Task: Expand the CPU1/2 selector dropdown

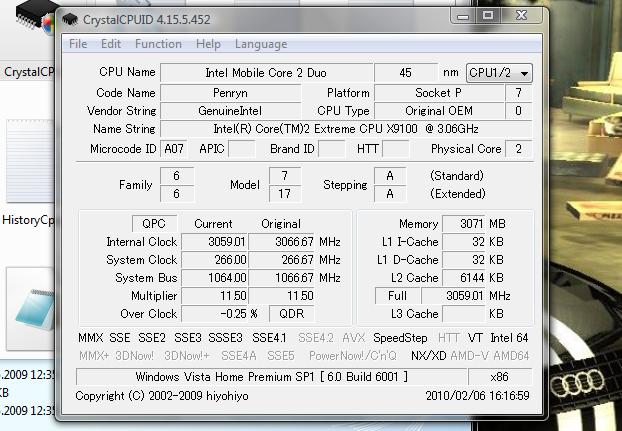Action: 499,73
